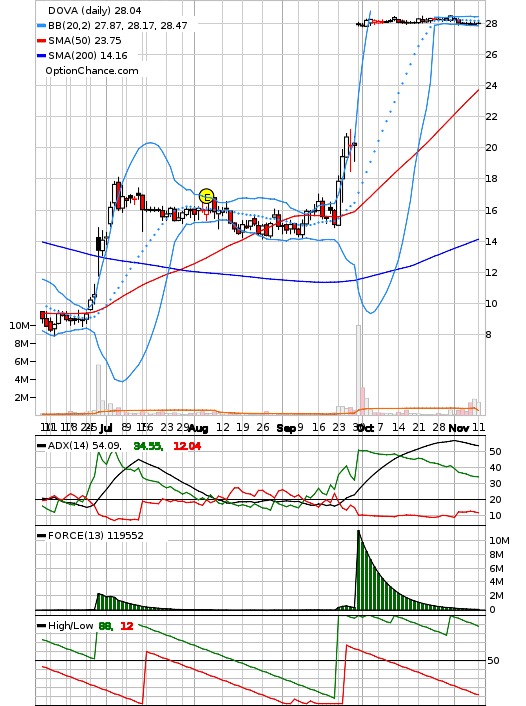Click the dark blue SMA(200) legend swatch
Viewport: 526px width, 706px height.
41,56
